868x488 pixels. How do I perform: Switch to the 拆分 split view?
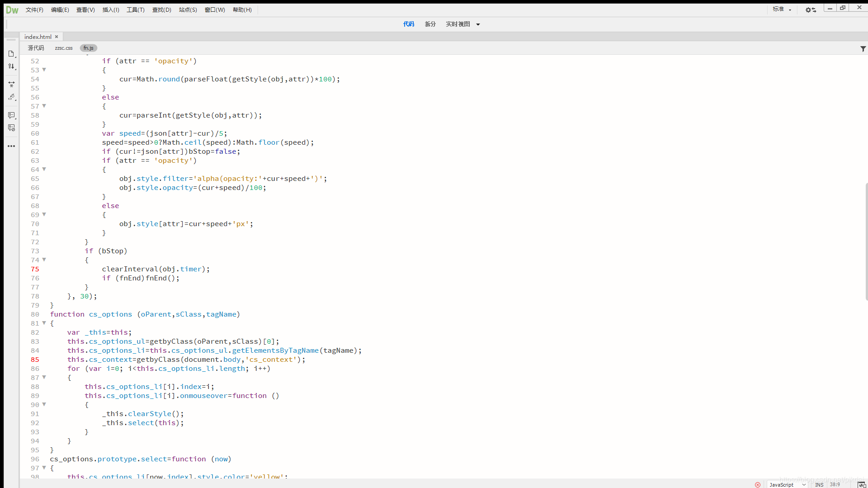click(x=430, y=24)
